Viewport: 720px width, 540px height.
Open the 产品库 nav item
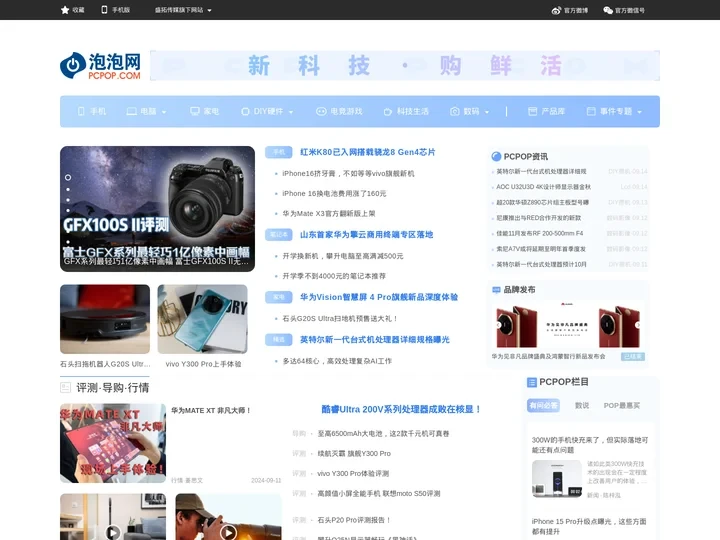click(x=553, y=111)
